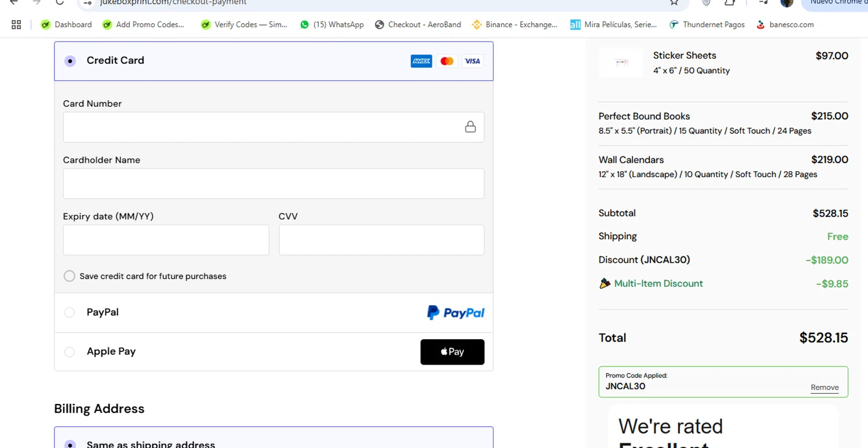Click the We're rated heading
The image size is (868, 448).
point(671,427)
